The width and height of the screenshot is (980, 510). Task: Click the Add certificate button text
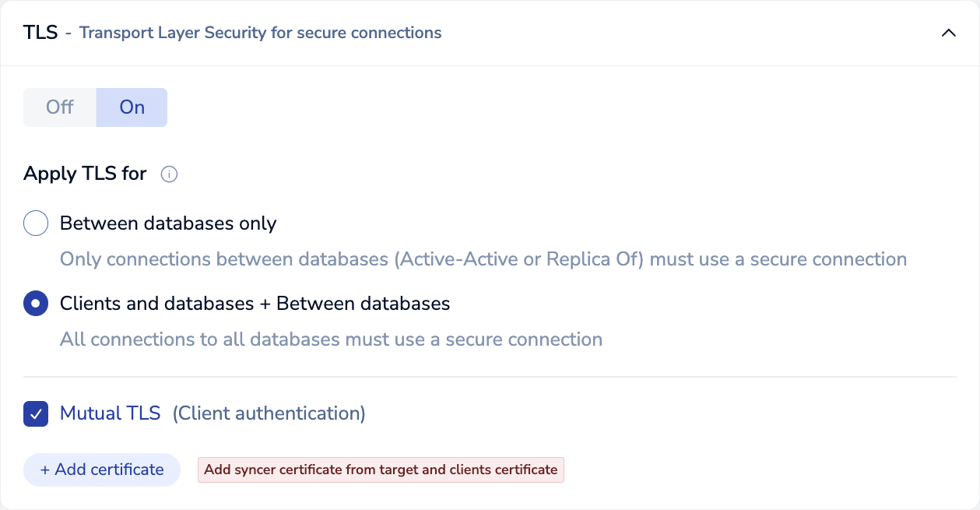point(109,470)
